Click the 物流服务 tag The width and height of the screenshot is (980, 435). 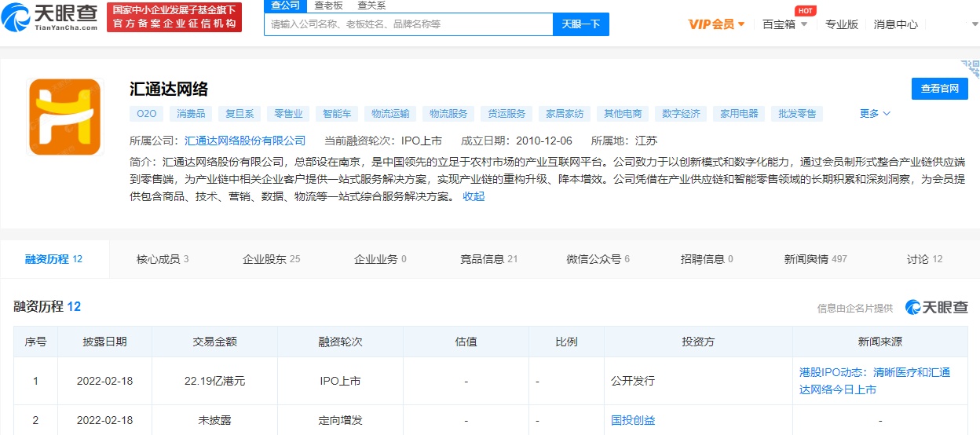(x=448, y=114)
